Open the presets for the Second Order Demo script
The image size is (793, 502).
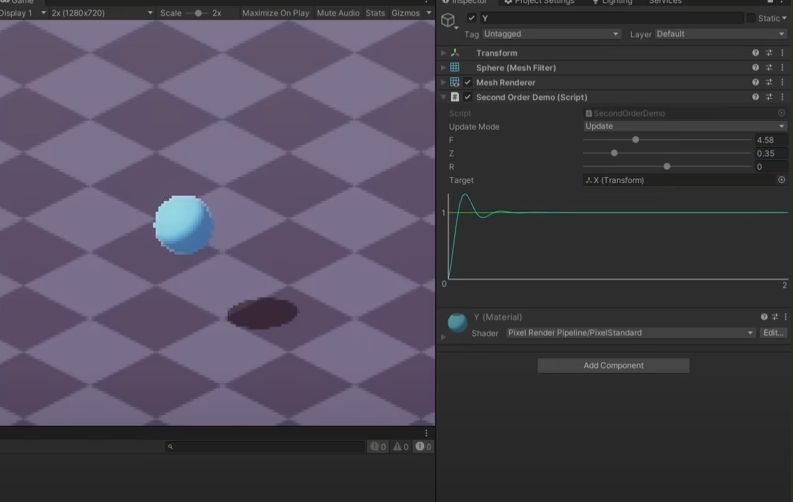pos(769,97)
